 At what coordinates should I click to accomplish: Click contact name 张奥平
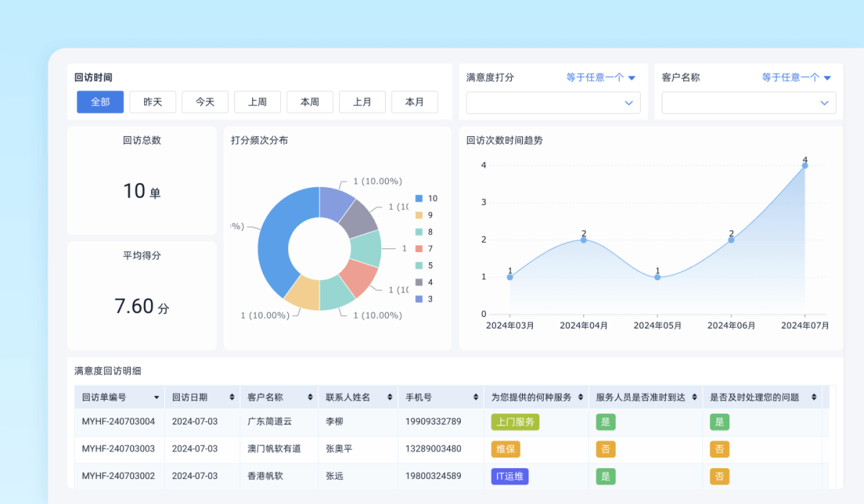tap(338, 449)
